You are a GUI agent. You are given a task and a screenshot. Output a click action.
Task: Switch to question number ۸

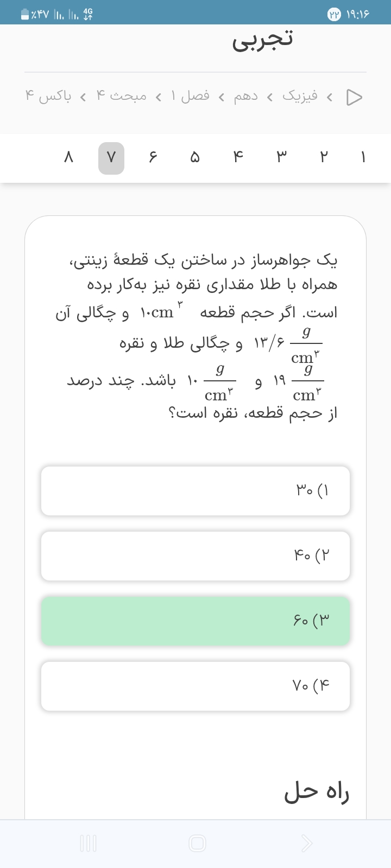coord(68,158)
